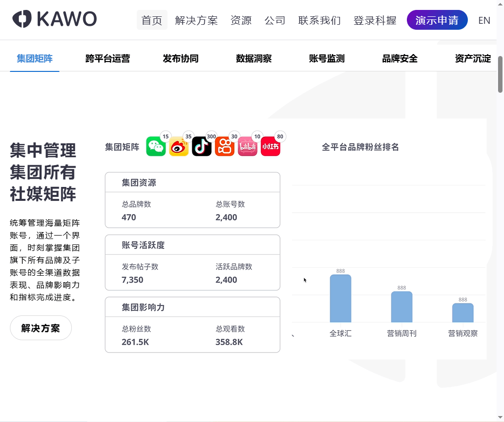Open the 账号监测 tab
504x422 pixels.
tap(326, 59)
